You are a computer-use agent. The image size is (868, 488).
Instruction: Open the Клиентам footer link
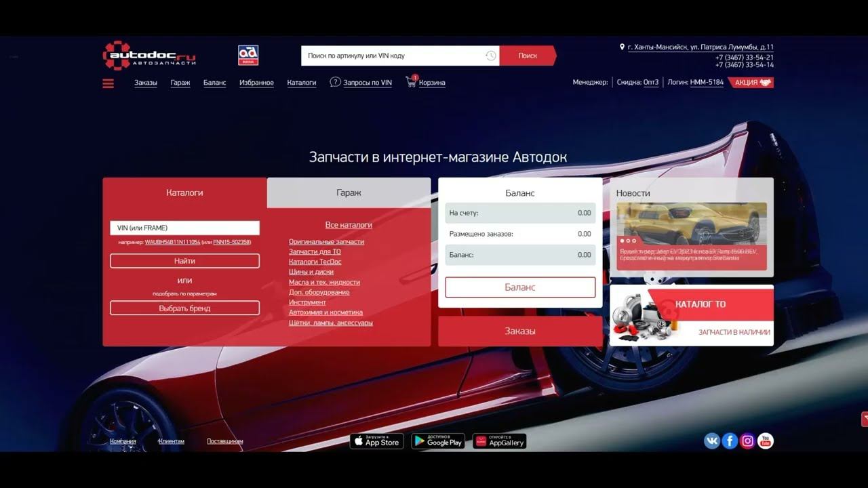tap(172, 441)
